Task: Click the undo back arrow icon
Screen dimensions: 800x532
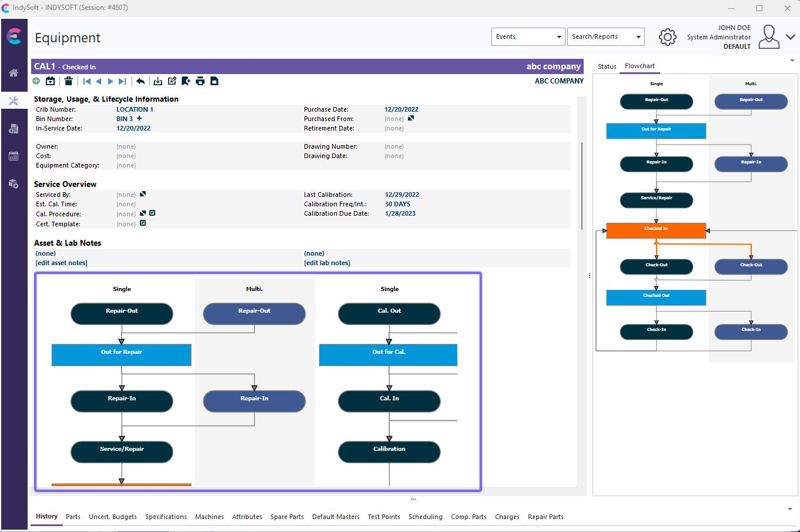Action: (140, 81)
